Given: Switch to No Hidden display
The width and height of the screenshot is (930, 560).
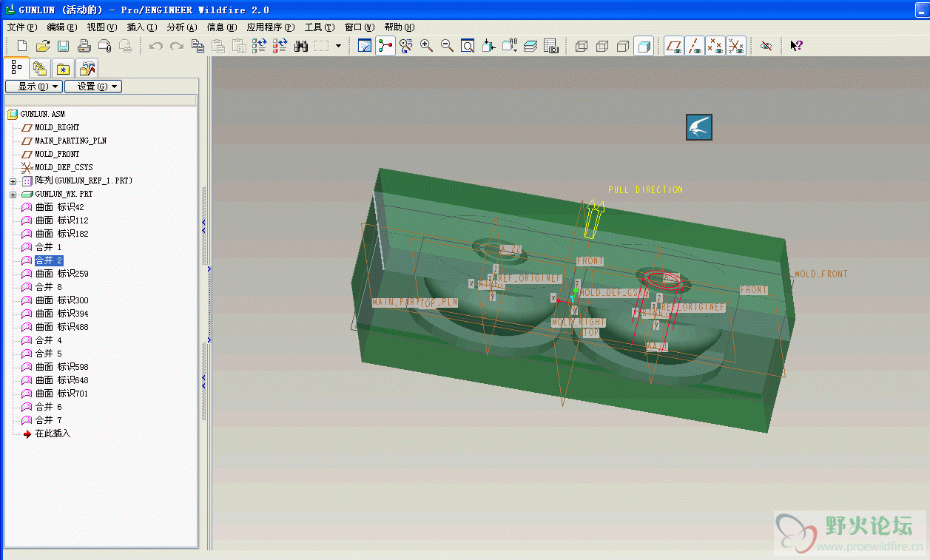Looking at the screenshot, I should [x=623, y=46].
